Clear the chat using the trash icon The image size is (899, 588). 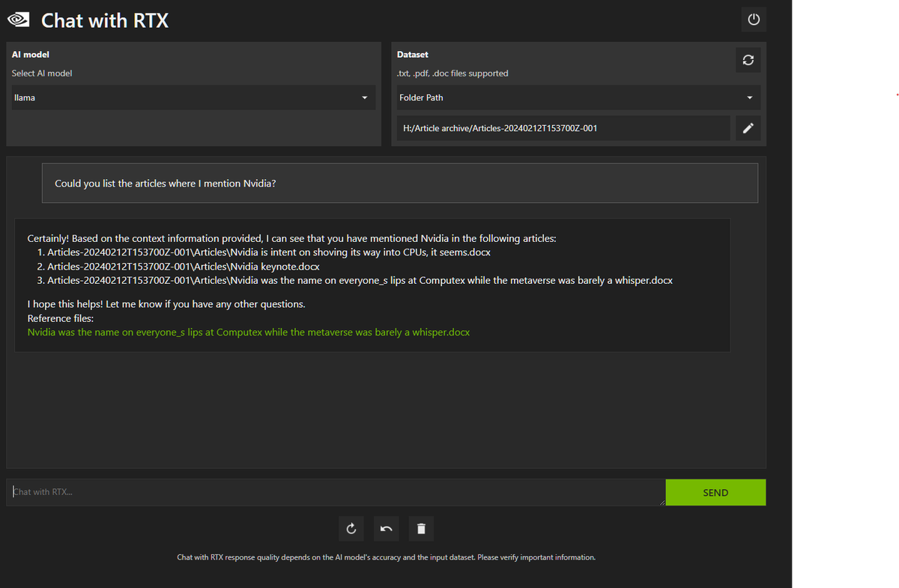click(x=421, y=528)
